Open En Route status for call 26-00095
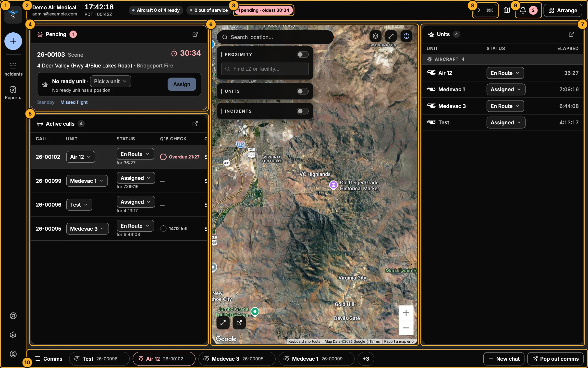Viewport: 588px width, 368px height. click(x=135, y=226)
